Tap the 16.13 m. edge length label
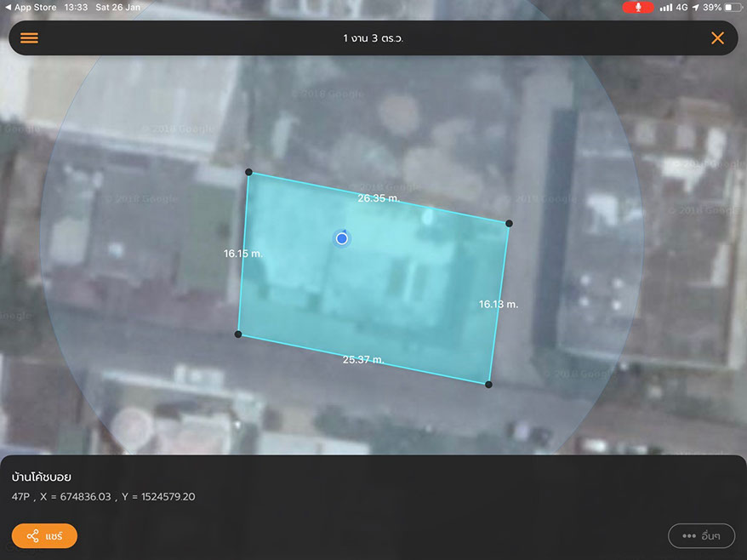This screenshot has width=747, height=560. (498, 304)
